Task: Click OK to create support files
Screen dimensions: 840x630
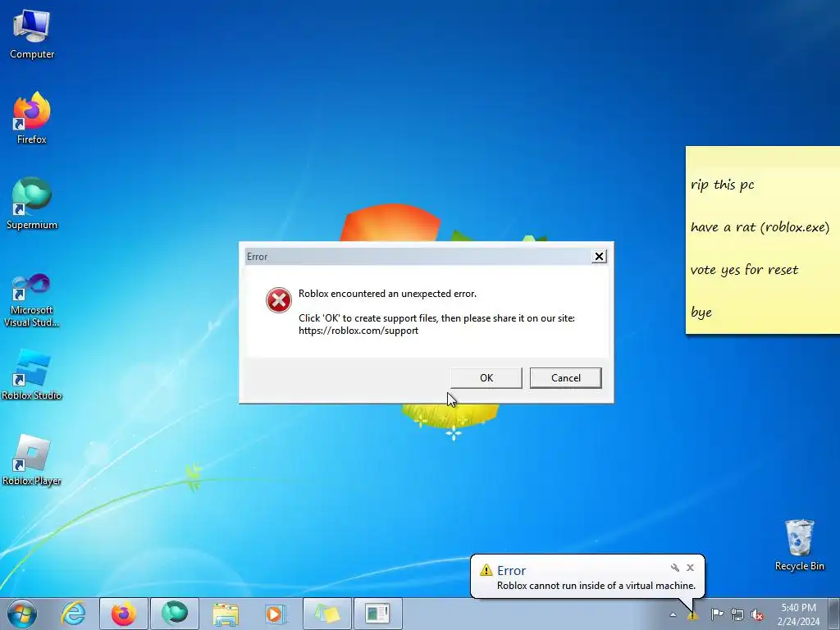Action: pos(486,377)
